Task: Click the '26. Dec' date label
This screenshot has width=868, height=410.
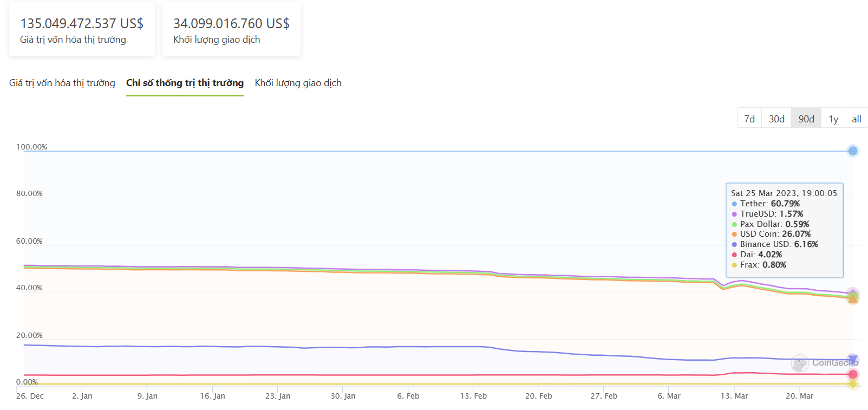Action: pos(30,396)
